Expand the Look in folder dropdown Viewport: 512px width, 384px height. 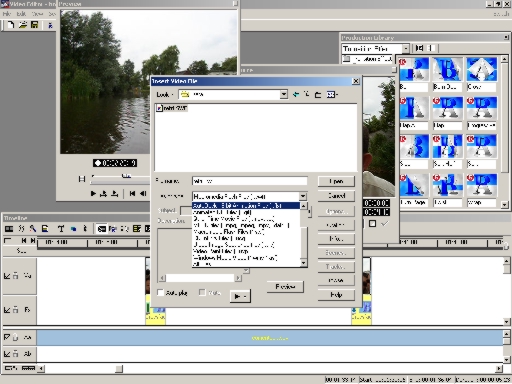(284, 94)
